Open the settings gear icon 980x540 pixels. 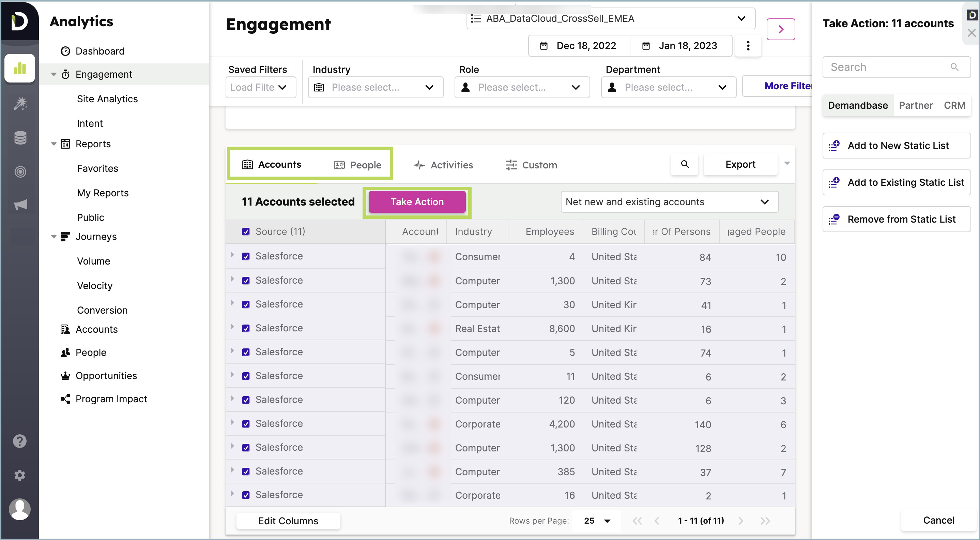pos(20,475)
